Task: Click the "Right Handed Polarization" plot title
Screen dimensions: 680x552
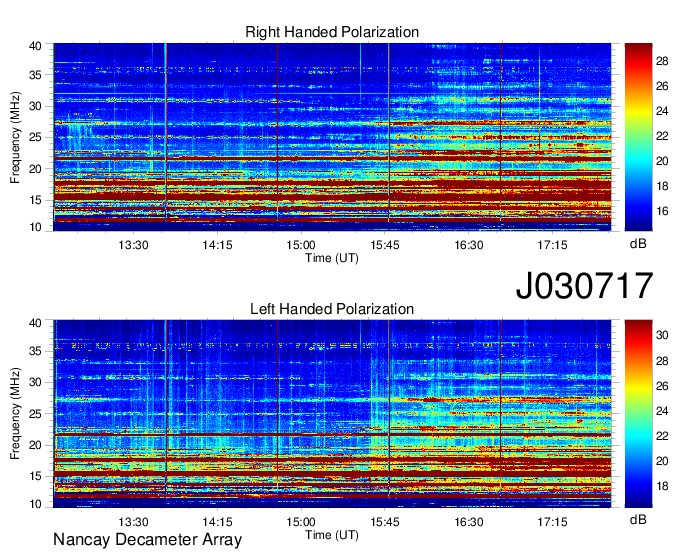Action: (x=332, y=32)
